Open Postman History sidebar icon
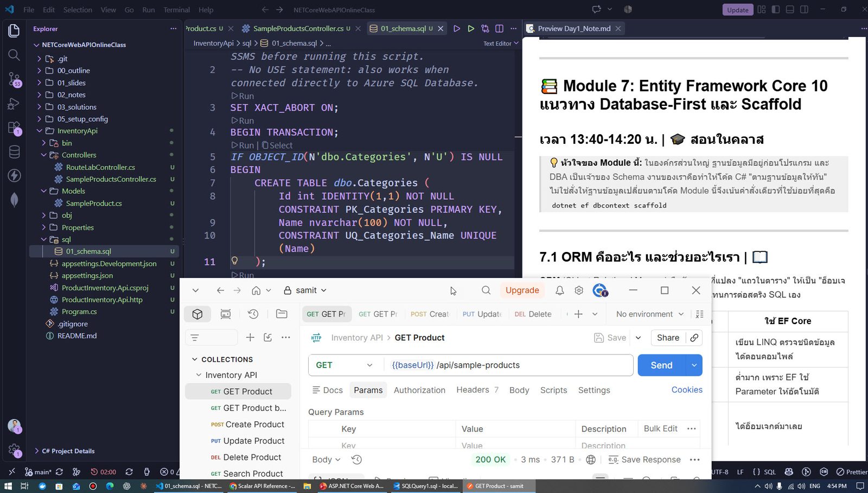The width and height of the screenshot is (868, 493). click(x=253, y=314)
